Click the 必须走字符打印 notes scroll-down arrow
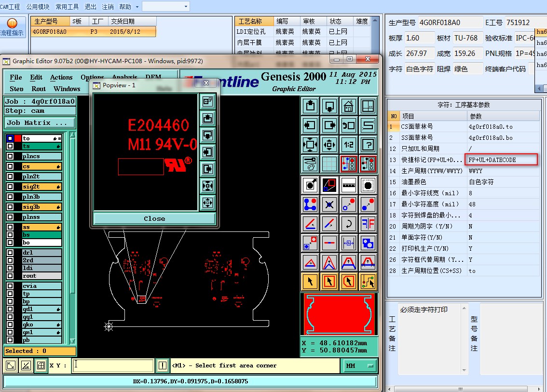 (x=464, y=370)
